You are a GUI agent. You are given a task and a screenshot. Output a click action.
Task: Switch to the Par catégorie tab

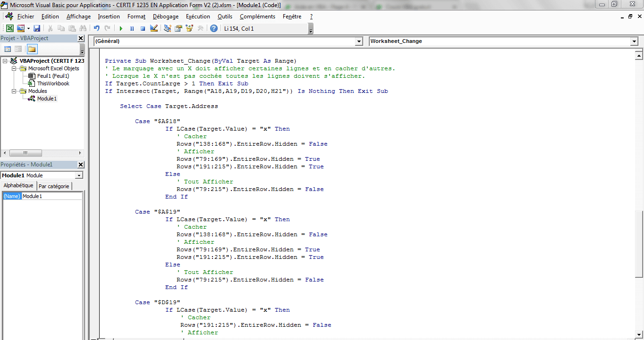(x=54, y=186)
